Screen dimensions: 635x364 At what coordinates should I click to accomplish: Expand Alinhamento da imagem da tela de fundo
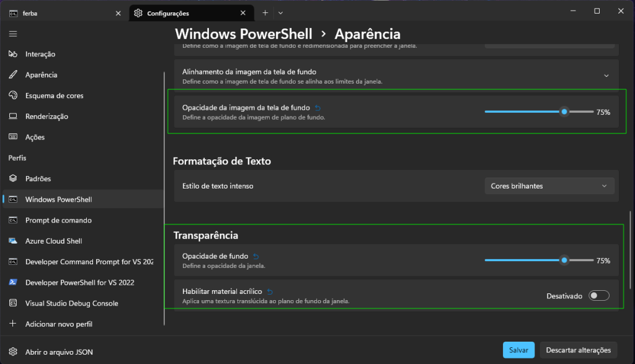tap(606, 76)
